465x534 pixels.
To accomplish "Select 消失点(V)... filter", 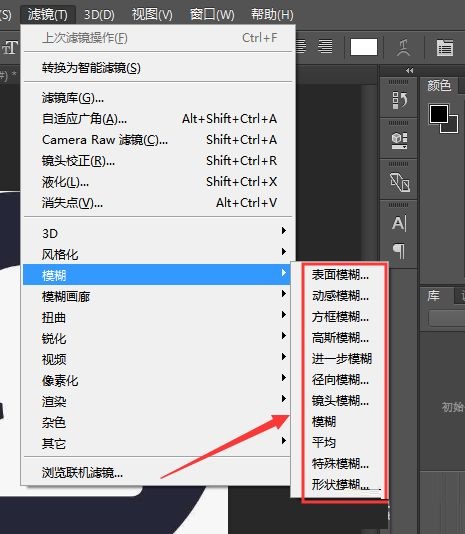I will point(158,203).
